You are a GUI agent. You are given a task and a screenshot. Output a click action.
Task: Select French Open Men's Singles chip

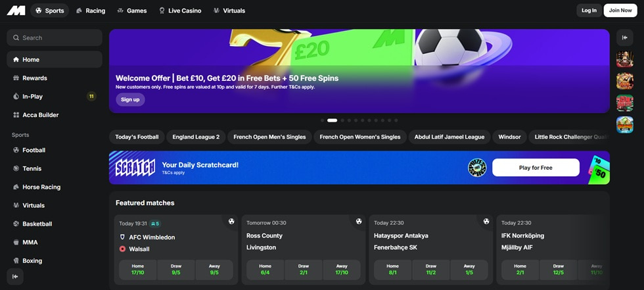[x=269, y=137]
